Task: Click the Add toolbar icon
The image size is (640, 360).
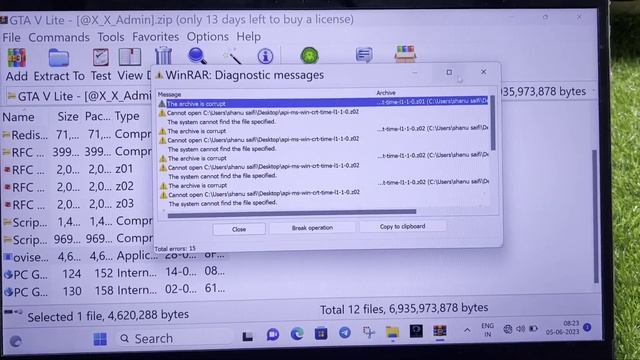Action: [x=17, y=58]
